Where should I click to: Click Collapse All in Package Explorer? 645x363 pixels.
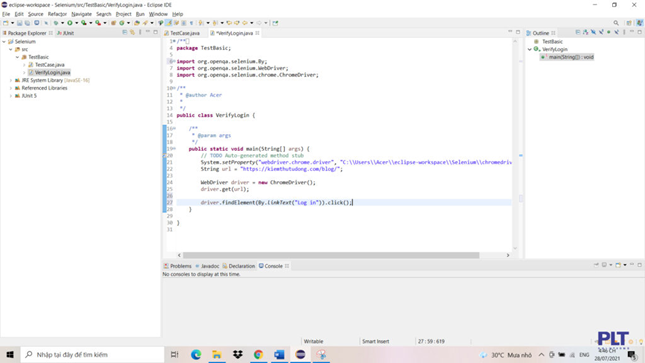click(125, 32)
